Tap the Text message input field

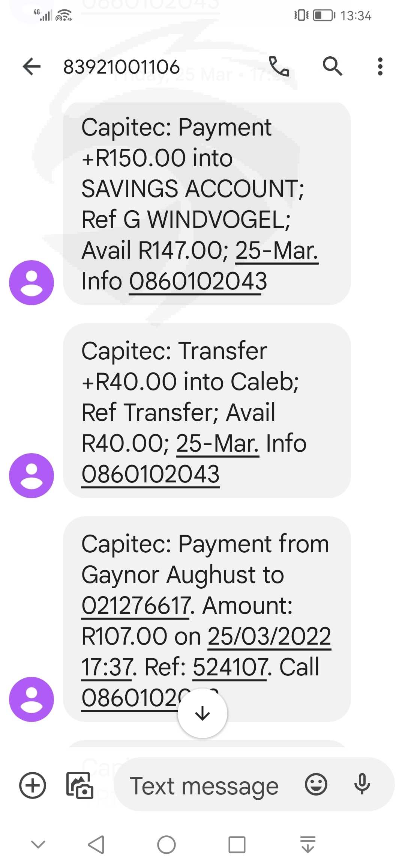[x=204, y=786]
